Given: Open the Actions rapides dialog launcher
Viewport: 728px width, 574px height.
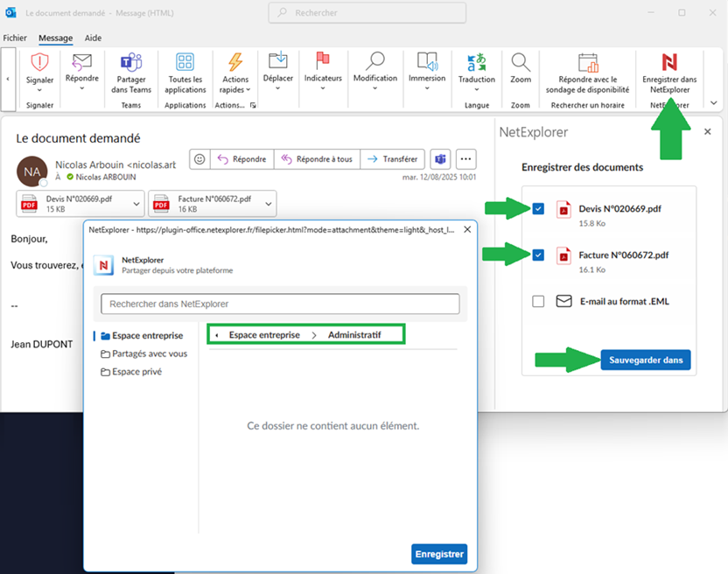Looking at the screenshot, I should [x=253, y=105].
